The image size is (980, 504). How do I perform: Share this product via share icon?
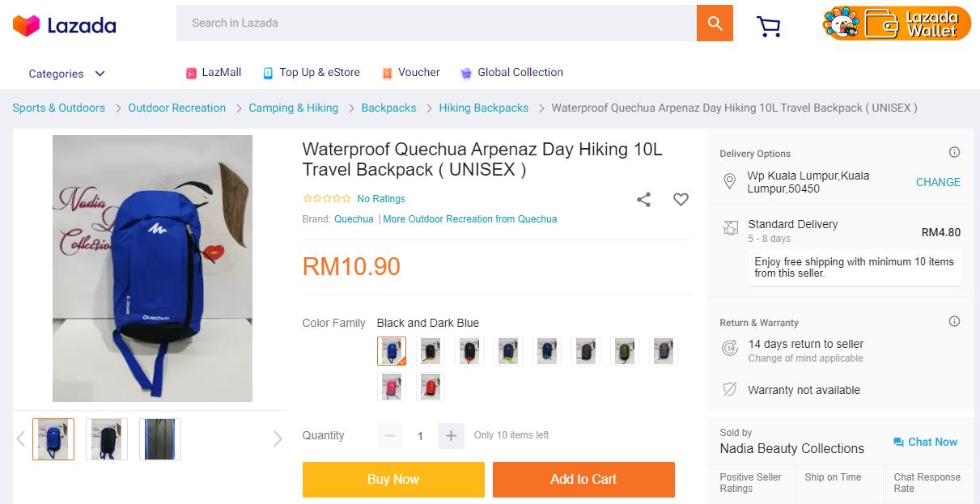click(x=643, y=199)
